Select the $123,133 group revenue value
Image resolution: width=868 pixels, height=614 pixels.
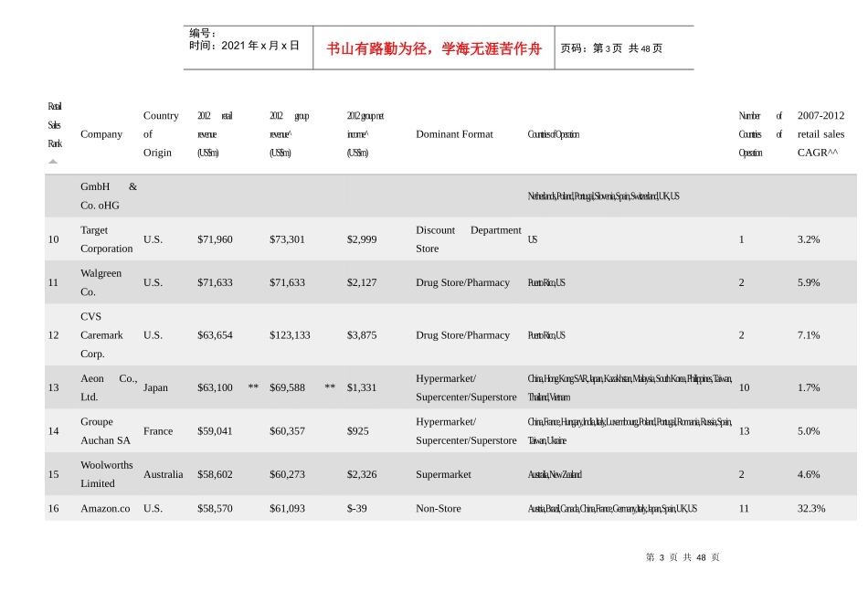pos(290,335)
